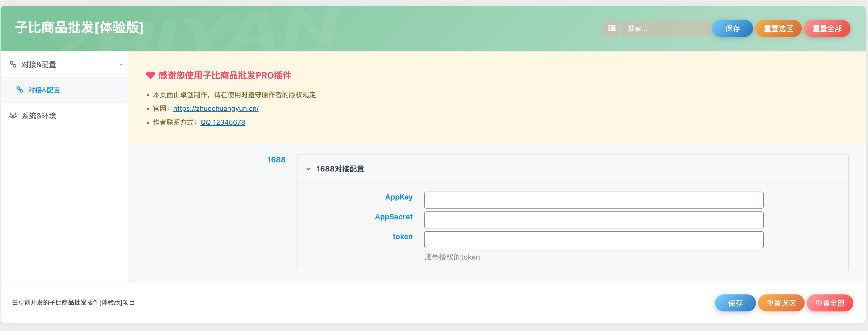This screenshot has height=331, width=868.
Task: Click the footer 保存 button
Action: [735, 303]
